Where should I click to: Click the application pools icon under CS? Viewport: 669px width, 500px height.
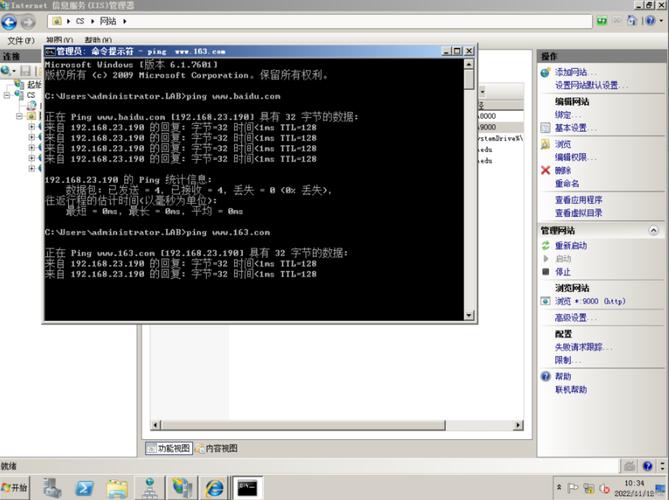[32, 105]
